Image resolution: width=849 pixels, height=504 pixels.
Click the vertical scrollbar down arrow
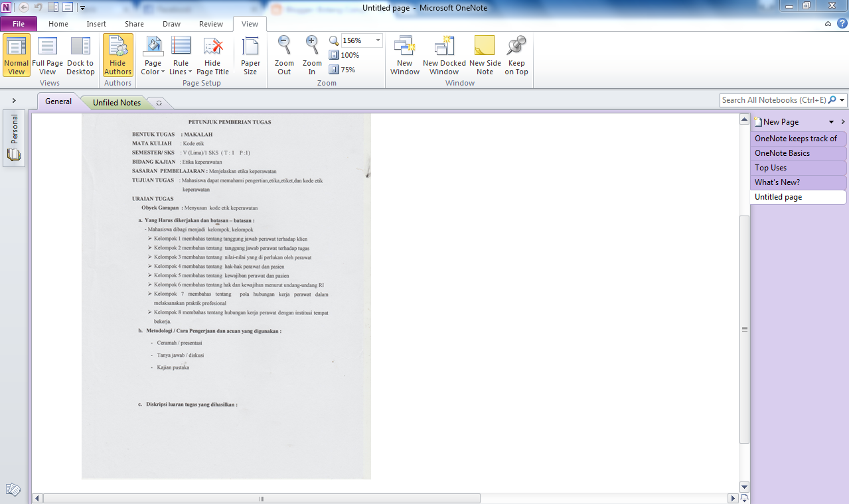coord(744,486)
